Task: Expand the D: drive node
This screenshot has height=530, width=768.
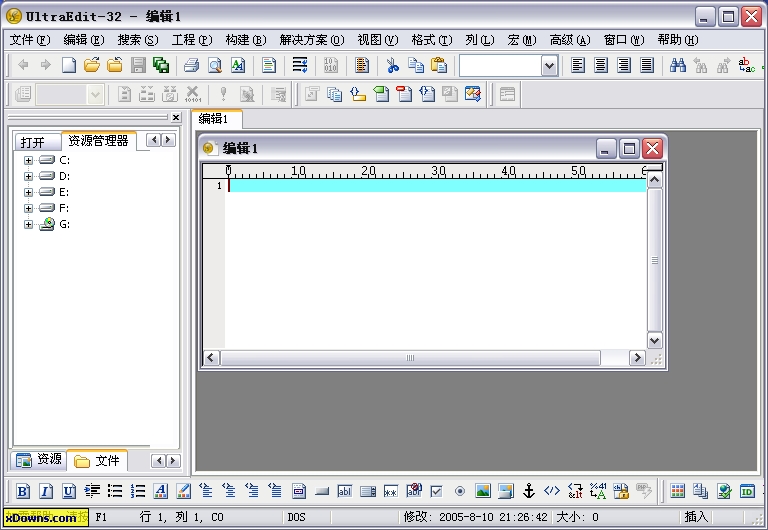Action: 28,176
